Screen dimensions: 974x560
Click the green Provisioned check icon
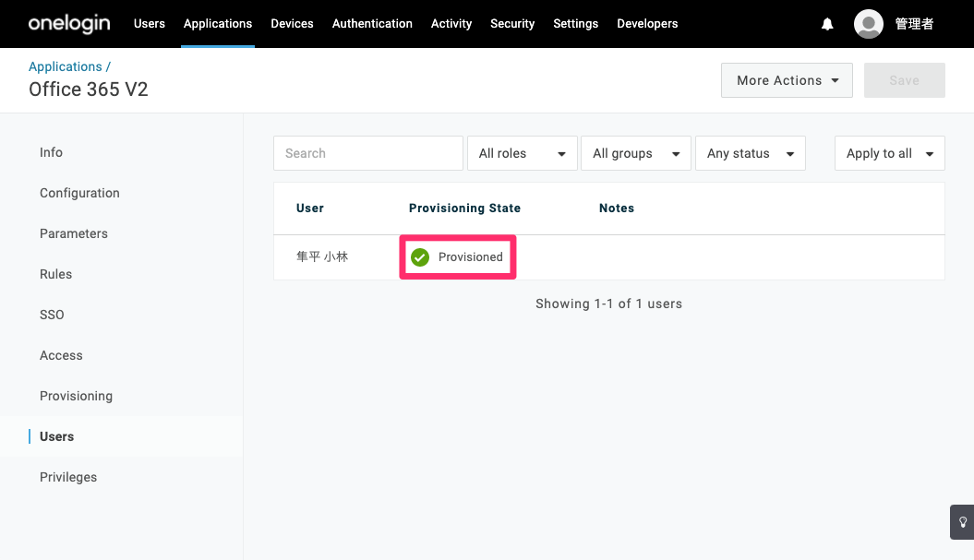(420, 257)
